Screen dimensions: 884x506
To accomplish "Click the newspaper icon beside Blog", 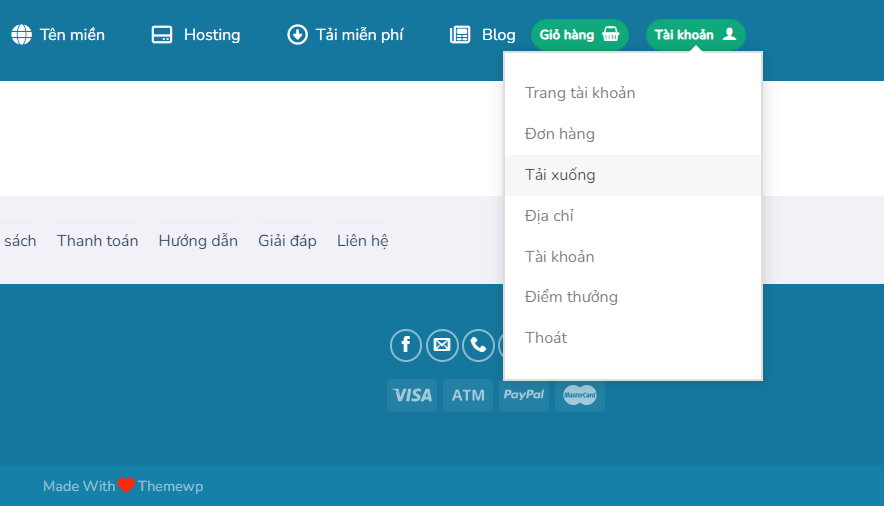I will click(460, 35).
